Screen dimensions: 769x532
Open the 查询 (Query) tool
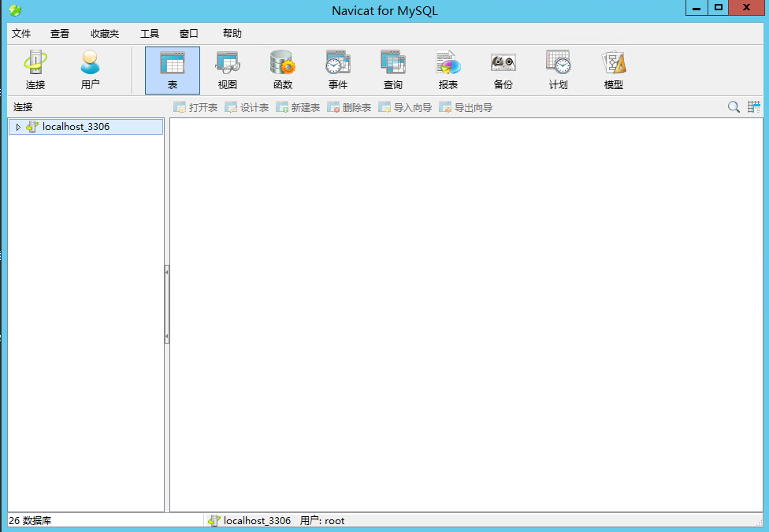pyautogui.click(x=392, y=69)
